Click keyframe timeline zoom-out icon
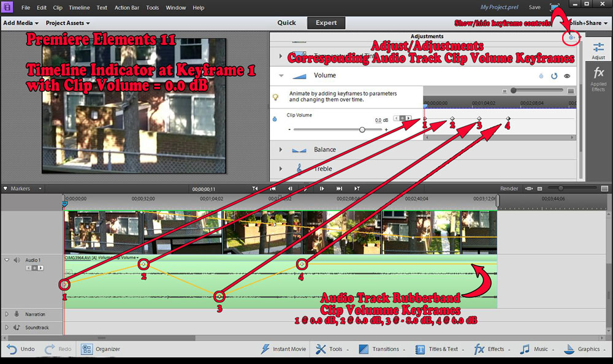 tap(504, 91)
